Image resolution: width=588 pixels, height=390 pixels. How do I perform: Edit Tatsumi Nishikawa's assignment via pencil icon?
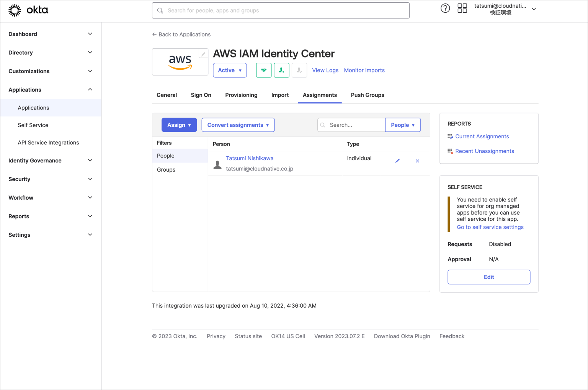(397, 161)
